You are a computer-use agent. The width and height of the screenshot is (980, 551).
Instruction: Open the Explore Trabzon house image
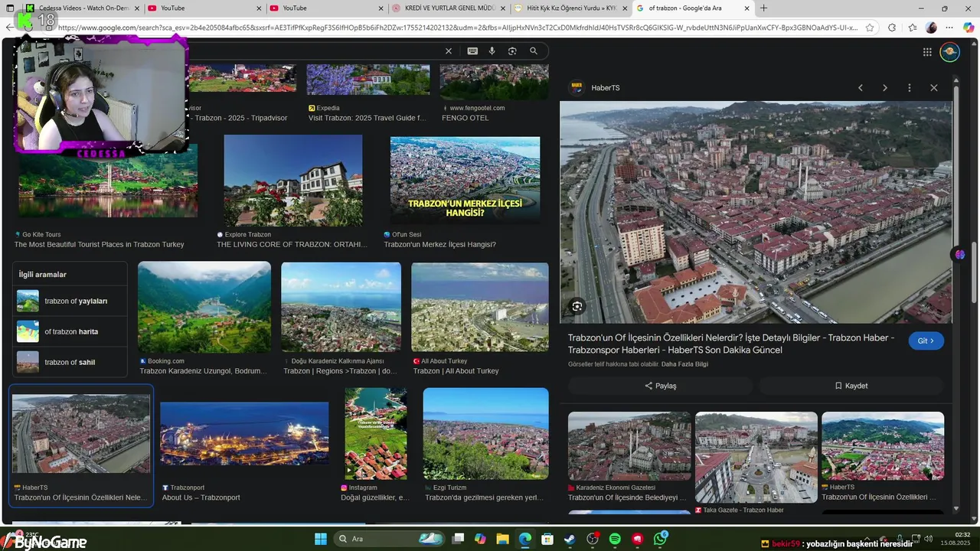pyautogui.click(x=293, y=181)
